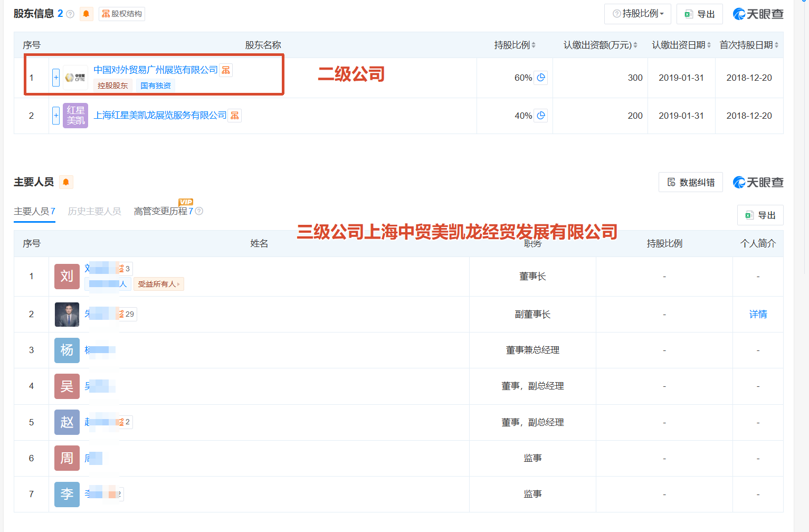The height and width of the screenshot is (532, 809).
Task: Click the 控股股东 tag
Action: (x=113, y=85)
